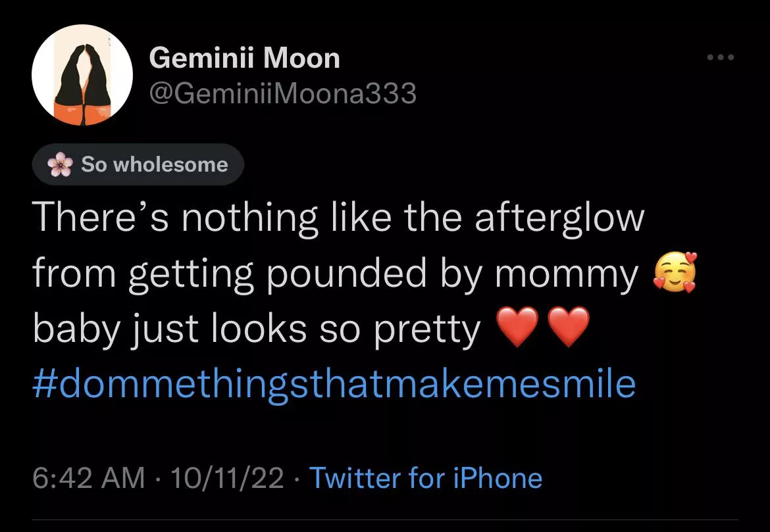Click the Twitter for iPhone link

(x=425, y=478)
